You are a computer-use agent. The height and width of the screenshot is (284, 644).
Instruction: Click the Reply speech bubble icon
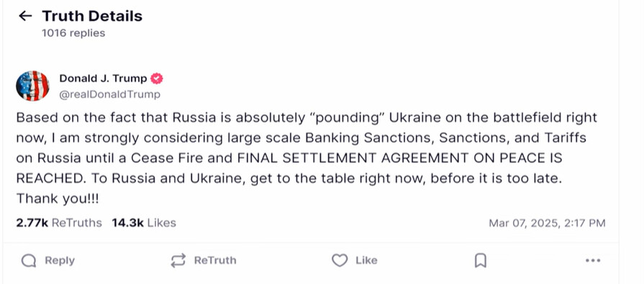[x=28, y=260]
